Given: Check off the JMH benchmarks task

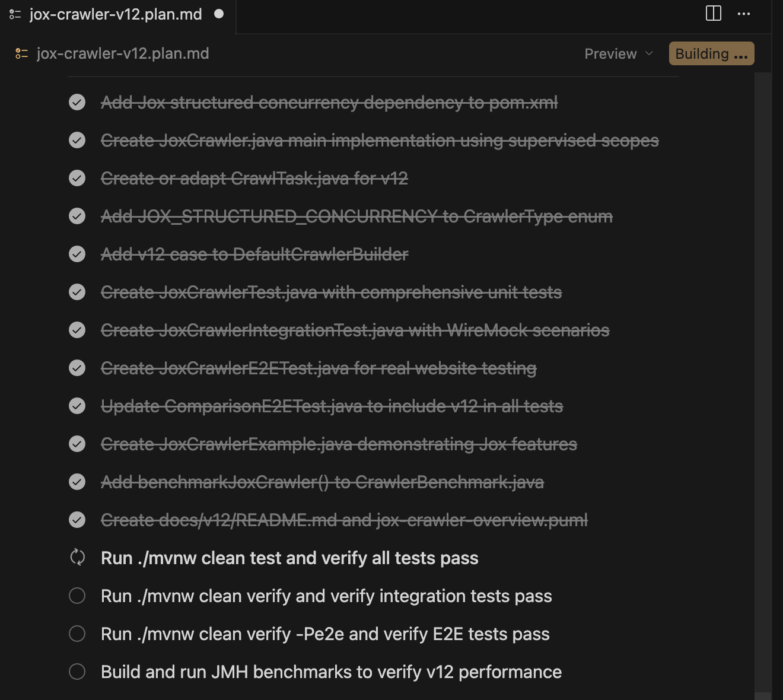Looking at the screenshot, I should [77, 672].
